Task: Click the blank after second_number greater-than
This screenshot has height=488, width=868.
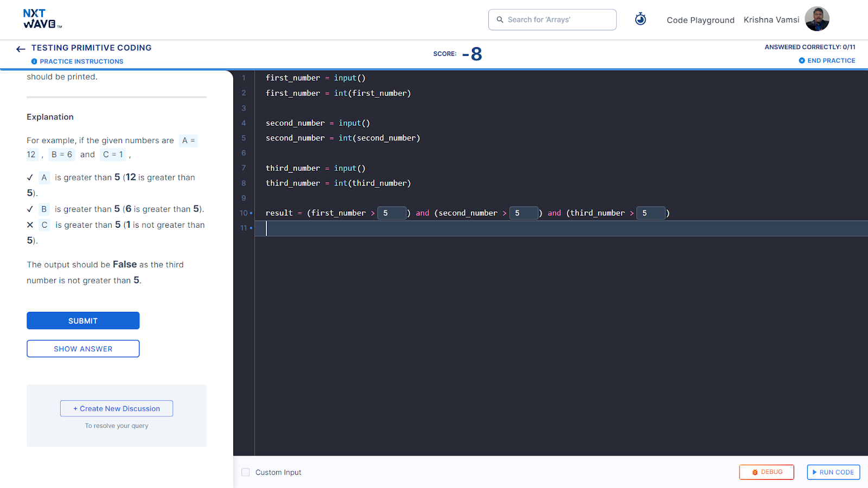Action: tap(524, 213)
